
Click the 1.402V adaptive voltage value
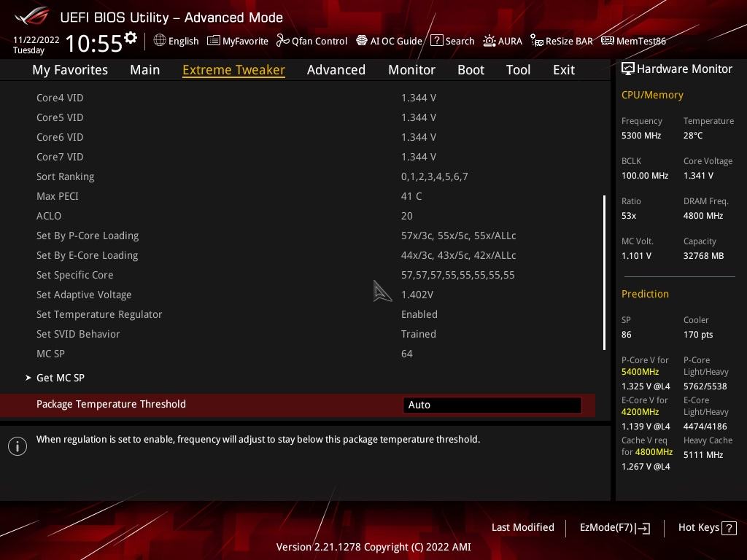[x=417, y=295]
